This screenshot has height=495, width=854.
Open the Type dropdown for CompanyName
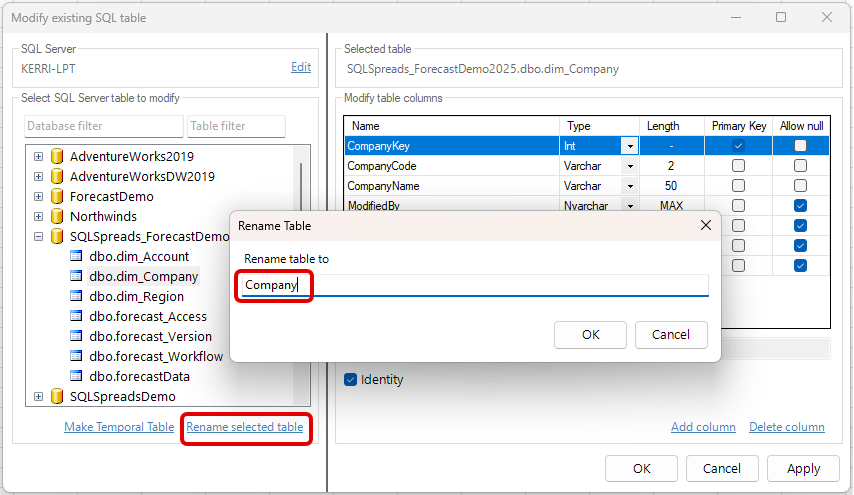point(630,186)
